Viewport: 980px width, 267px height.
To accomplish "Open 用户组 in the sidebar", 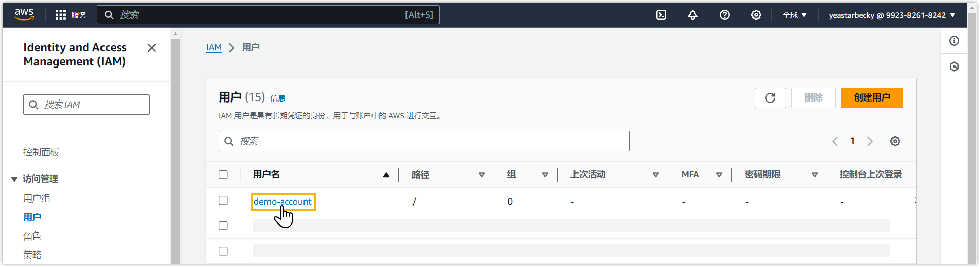I will click(37, 198).
